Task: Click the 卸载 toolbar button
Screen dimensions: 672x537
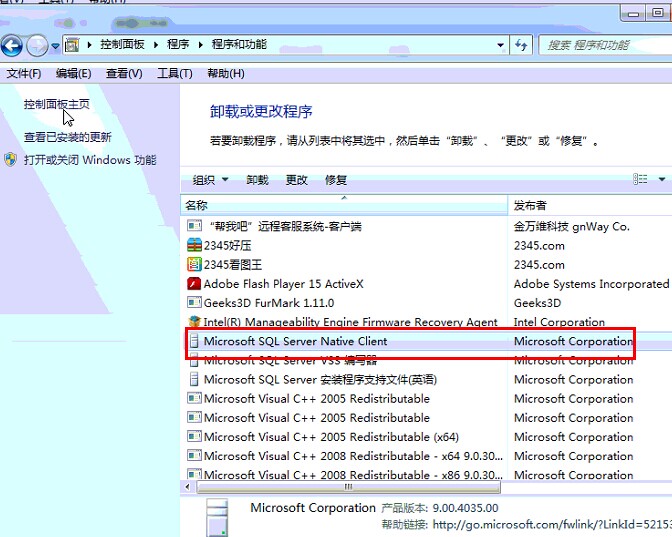Action: [257, 180]
